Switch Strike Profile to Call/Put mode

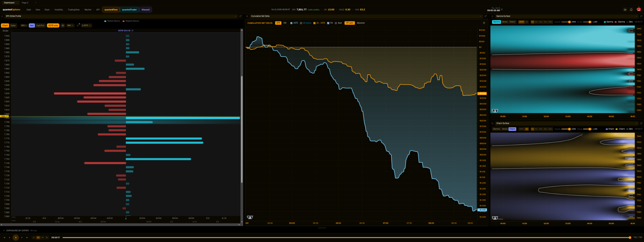[40, 25]
